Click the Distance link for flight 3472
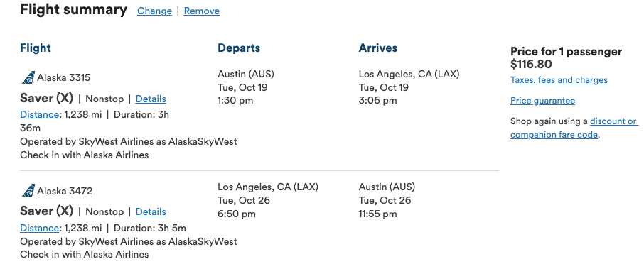 [39, 228]
